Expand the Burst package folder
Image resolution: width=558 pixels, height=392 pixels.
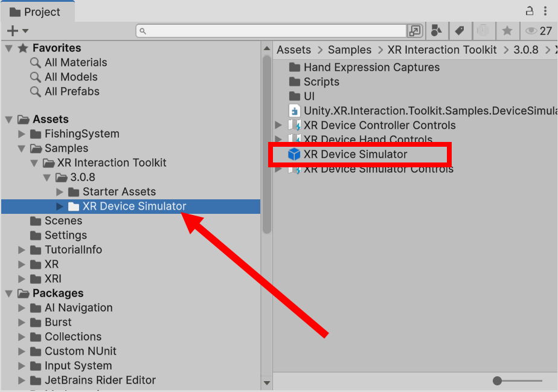(22, 323)
